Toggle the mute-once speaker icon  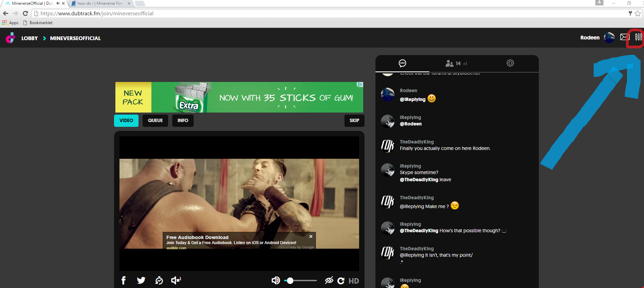coord(176,280)
